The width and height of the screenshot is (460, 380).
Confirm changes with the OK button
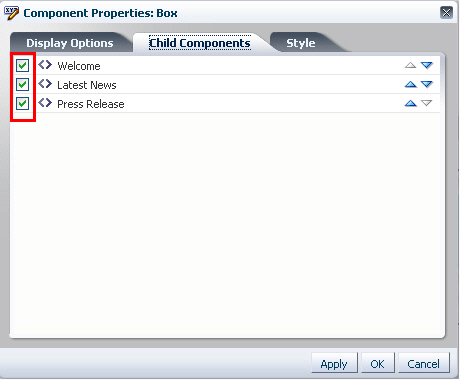[377, 364]
